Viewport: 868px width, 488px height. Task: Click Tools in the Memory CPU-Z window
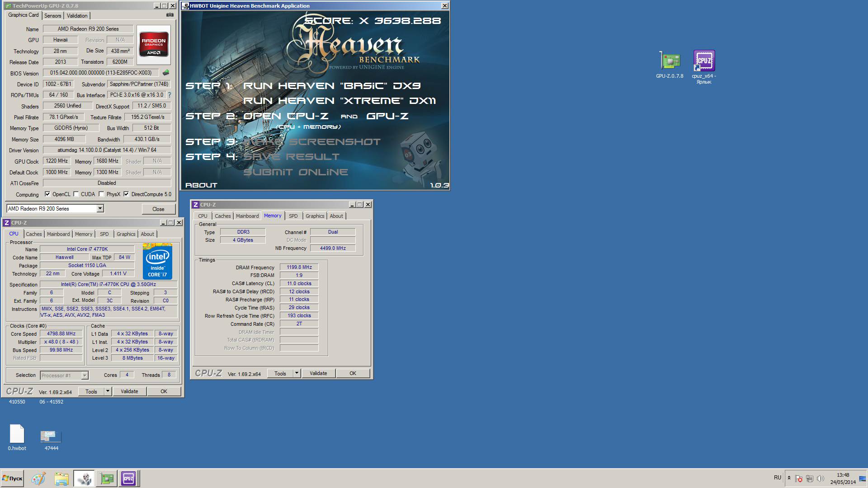tap(280, 373)
